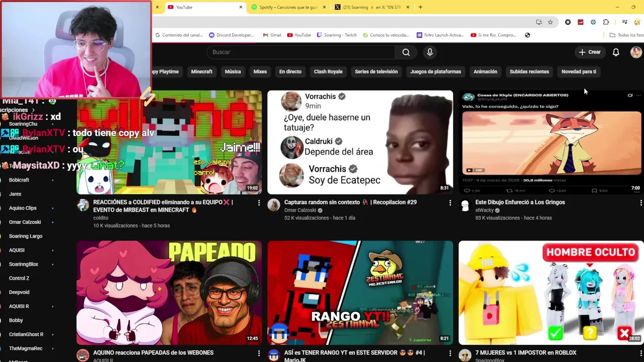The width and height of the screenshot is (644, 362).
Task: Open Aquiso Clips subscription in sidebar
Action: point(23,208)
